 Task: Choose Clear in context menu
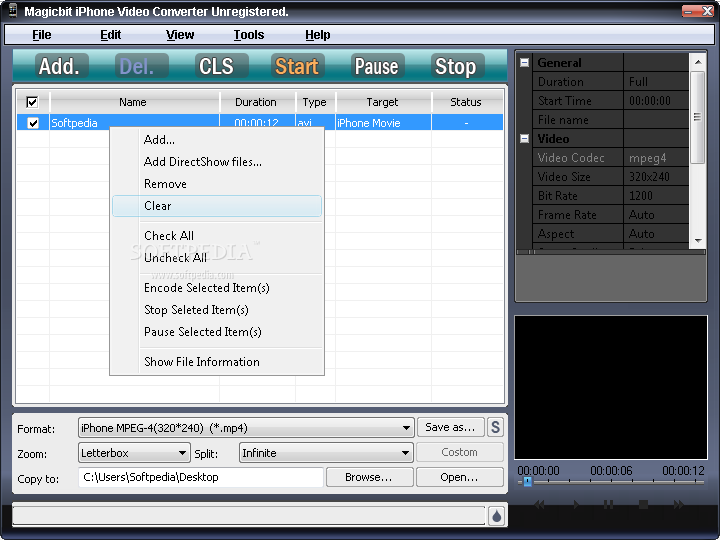(x=217, y=206)
